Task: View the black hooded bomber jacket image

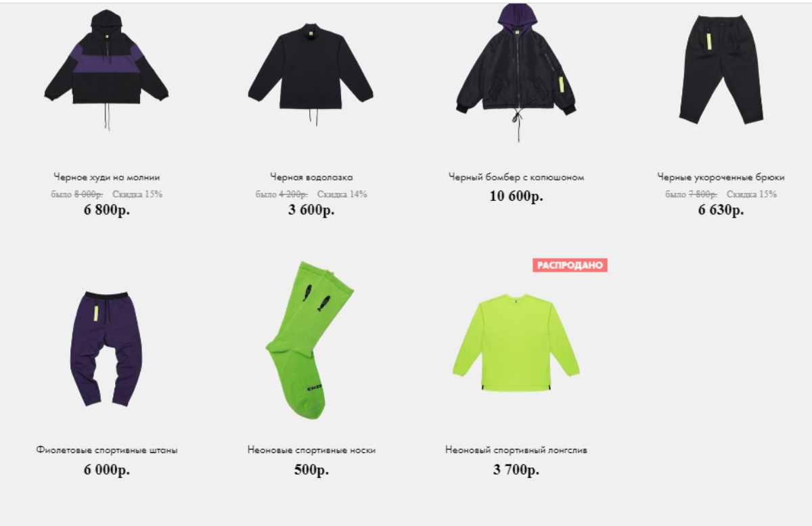Action: (516, 71)
